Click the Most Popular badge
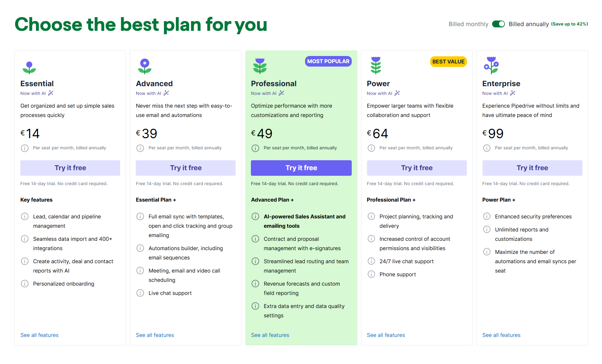Viewport: 602px width, 364px height. pos(328,61)
